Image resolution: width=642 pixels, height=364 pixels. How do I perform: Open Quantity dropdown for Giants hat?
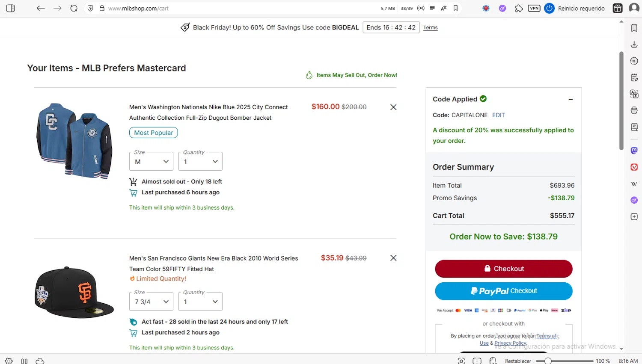[x=200, y=302]
